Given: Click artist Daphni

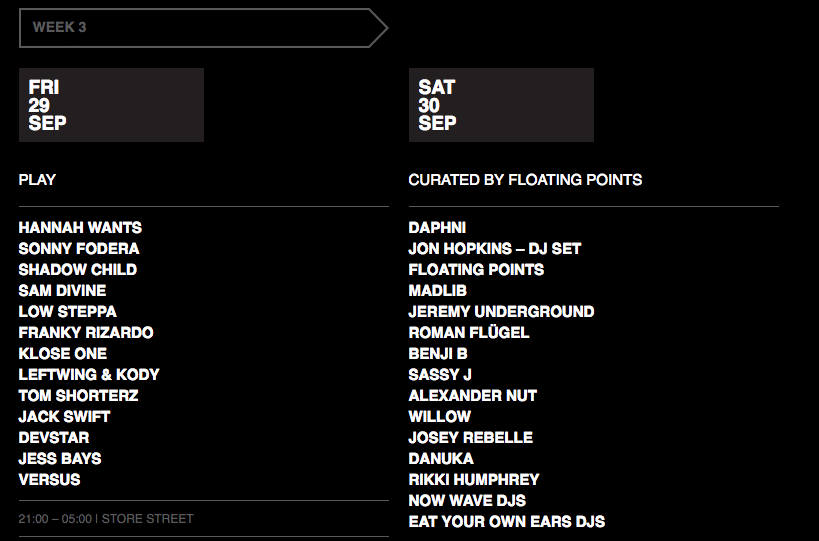Looking at the screenshot, I should click(x=437, y=228).
